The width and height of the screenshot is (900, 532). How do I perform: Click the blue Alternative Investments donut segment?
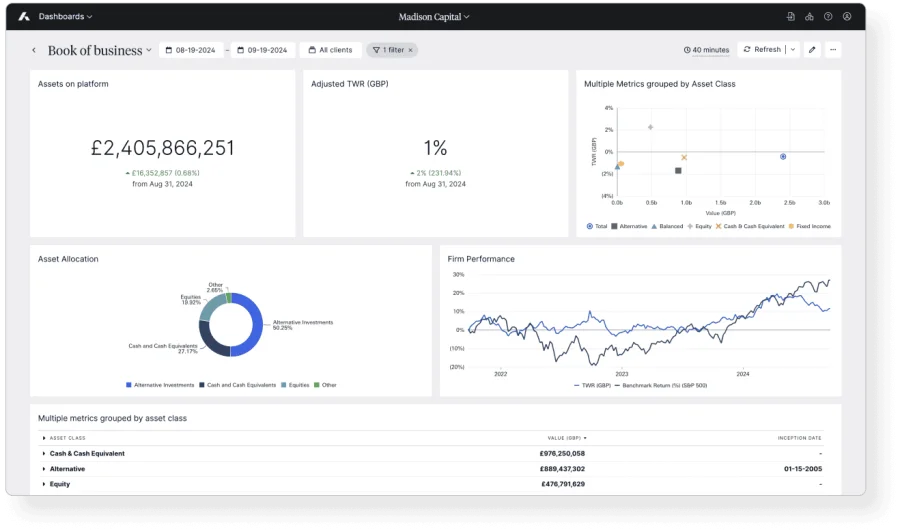pos(257,325)
